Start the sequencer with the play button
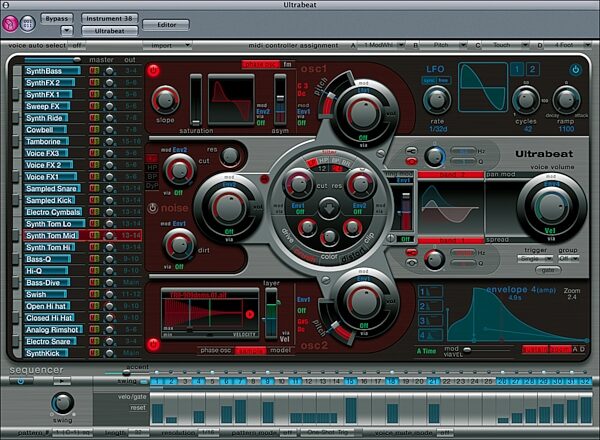Viewport: 600px width, 440px height. click(61, 381)
